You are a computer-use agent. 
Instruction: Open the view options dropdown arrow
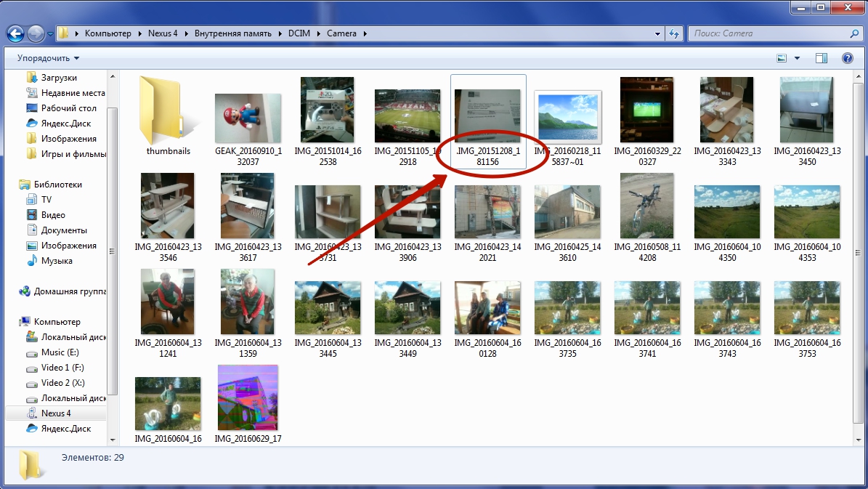[x=797, y=58]
